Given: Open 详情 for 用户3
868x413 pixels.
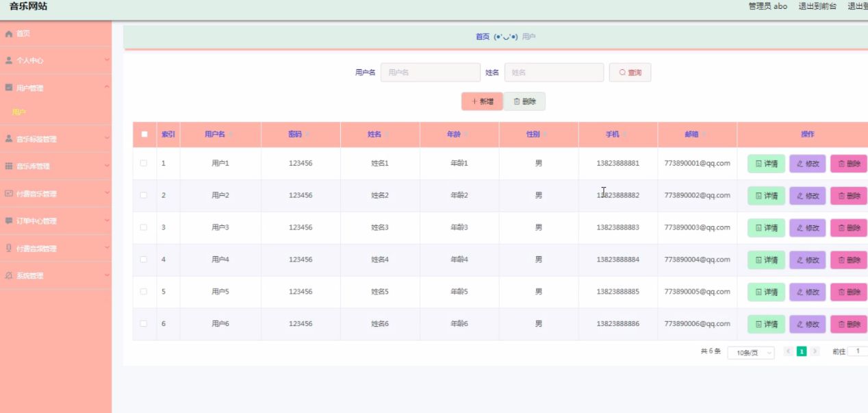Looking at the screenshot, I should (766, 228).
